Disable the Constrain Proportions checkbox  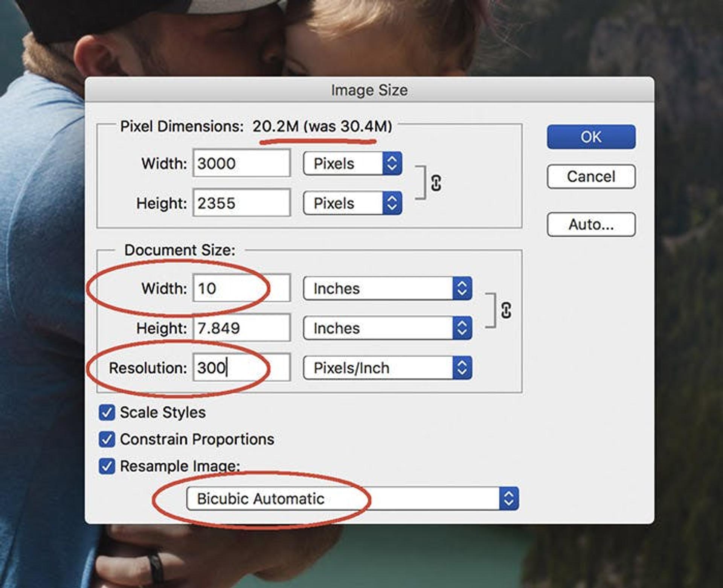107,439
